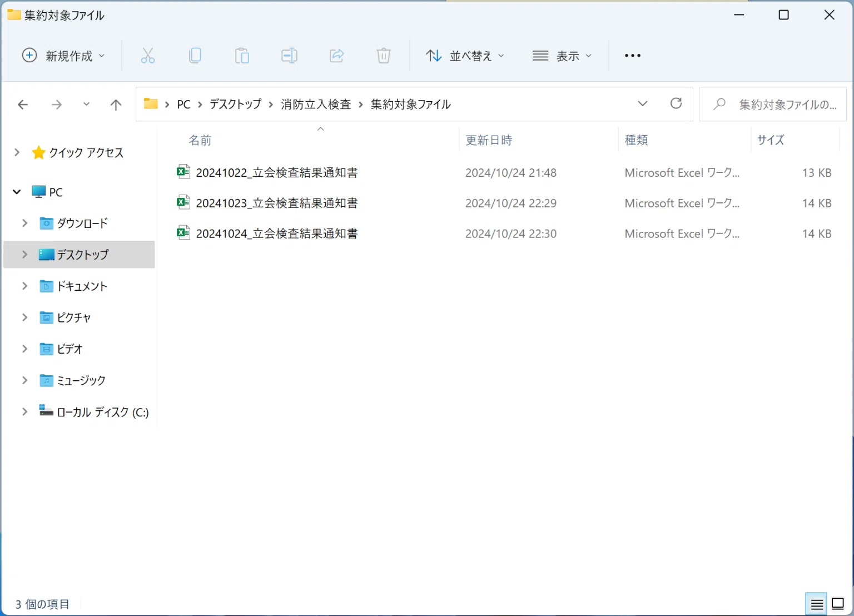The height and width of the screenshot is (616, 854).
Task: Expand the address bar history dropdown
Action: [643, 103]
